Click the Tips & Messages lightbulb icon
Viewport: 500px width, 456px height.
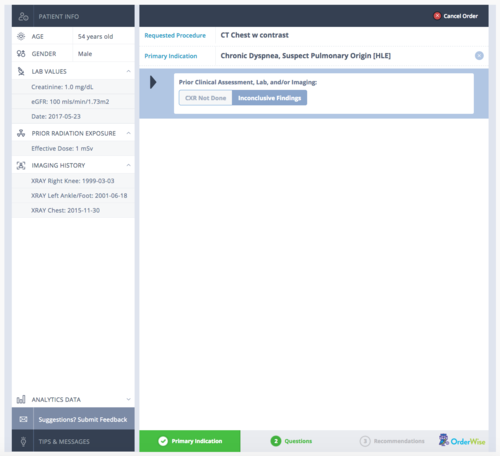[x=23, y=441]
